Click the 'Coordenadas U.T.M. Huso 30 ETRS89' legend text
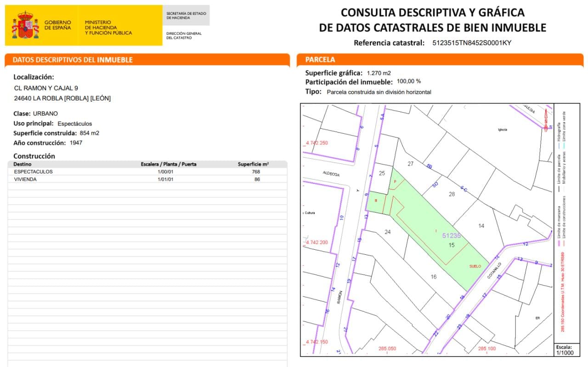 point(563,292)
